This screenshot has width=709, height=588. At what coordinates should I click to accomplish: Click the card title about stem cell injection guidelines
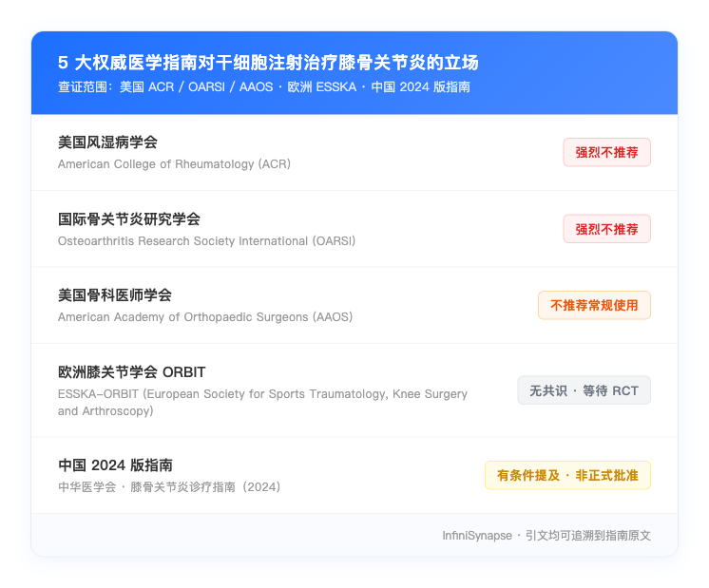268,63
